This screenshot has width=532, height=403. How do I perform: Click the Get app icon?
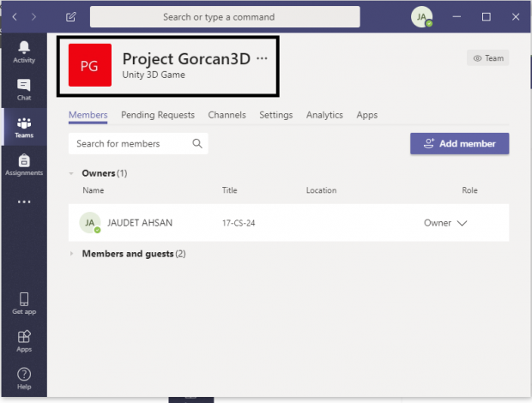click(x=24, y=304)
